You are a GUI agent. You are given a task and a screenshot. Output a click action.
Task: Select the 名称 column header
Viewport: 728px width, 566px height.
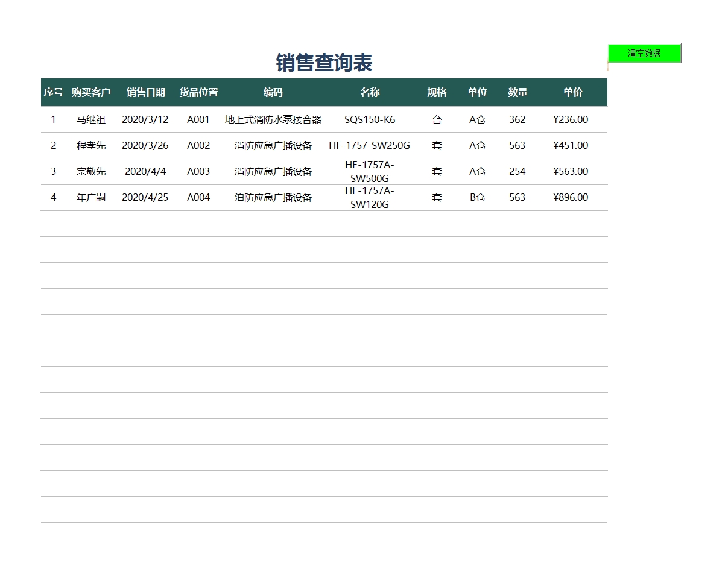(370, 92)
